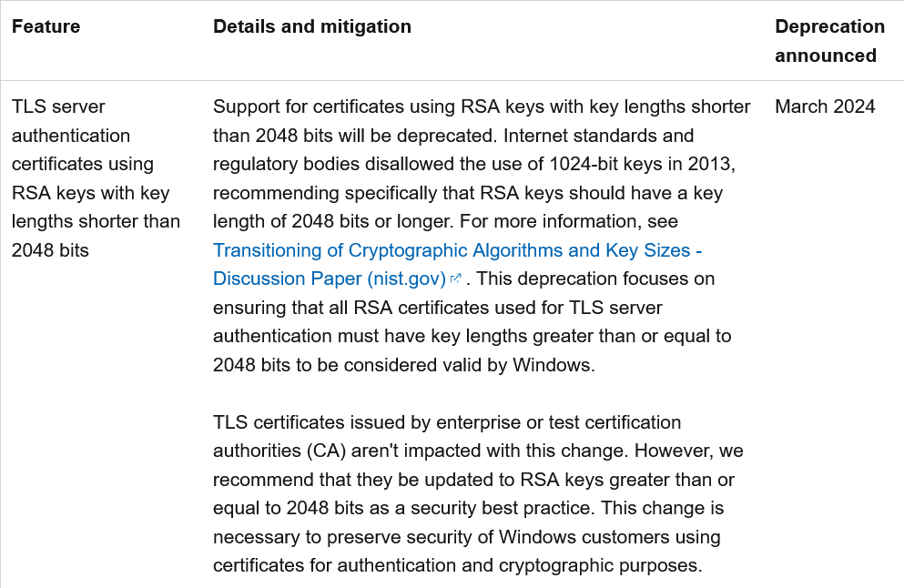Click the TLS server authentication feature cell text
The width and height of the screenshot is (904, 588).
[96, 178]
